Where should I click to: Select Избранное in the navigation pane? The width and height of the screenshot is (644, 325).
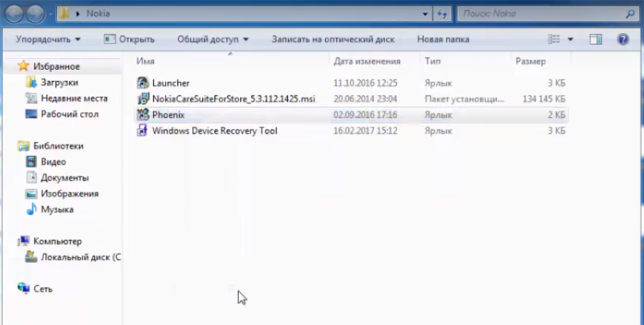point(57,66)
